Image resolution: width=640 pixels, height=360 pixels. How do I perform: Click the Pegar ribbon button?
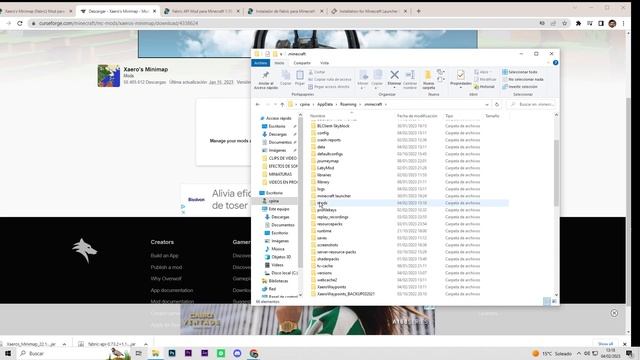tap(300, 78)
